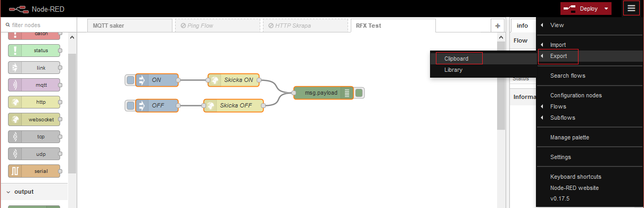Trigger the ON inject node button
Viewport: 644px width, 208px height.
click(x=130, y=80)
